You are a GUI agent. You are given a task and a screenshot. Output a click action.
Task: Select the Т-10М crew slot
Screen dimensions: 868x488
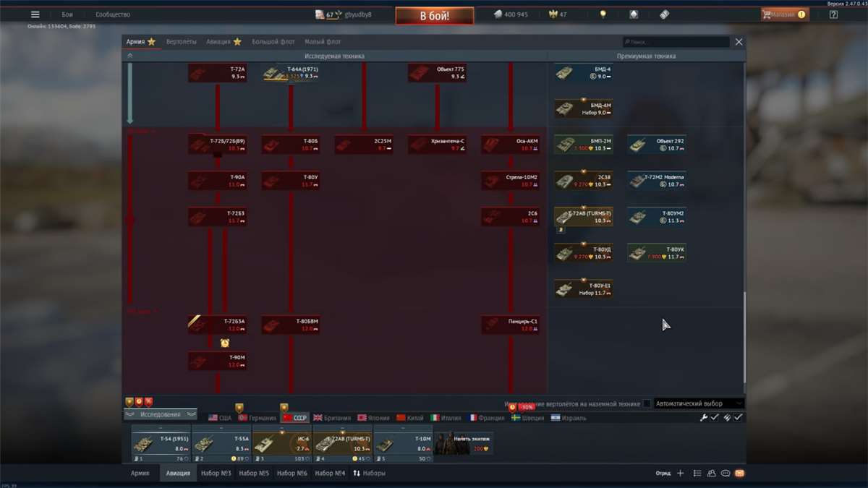tap(403, 444)
